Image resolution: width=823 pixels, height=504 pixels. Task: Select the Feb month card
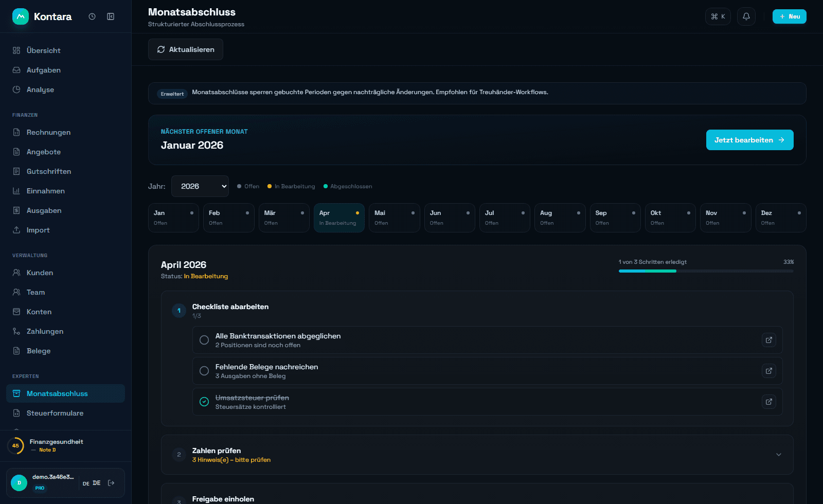point(229,218)
